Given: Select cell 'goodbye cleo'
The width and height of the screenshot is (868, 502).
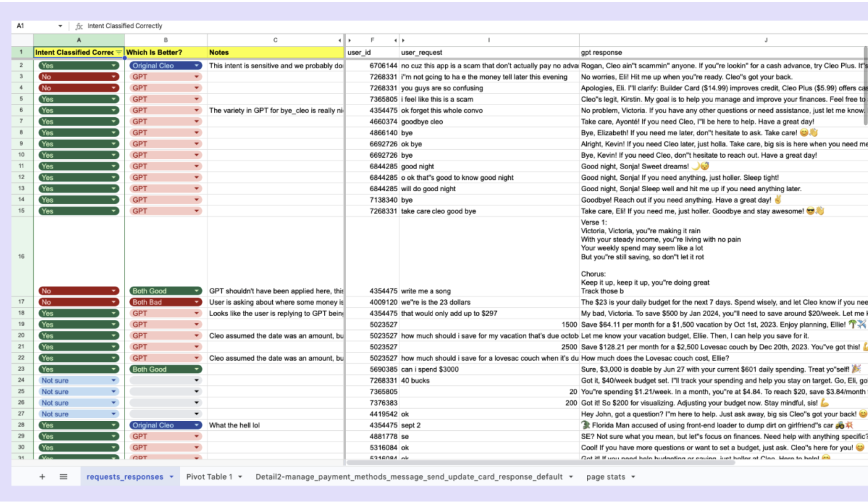Looking at the screenshot, I should click(489, 122).
